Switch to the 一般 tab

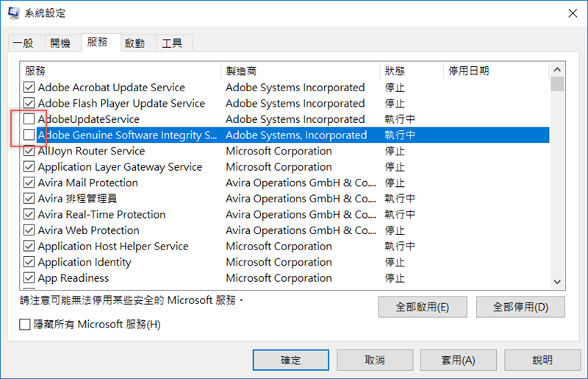point(24,43)
